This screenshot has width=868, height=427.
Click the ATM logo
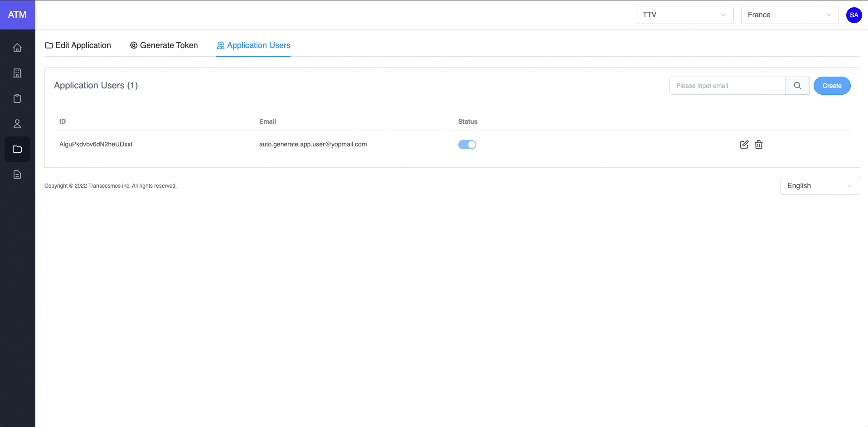click(x=17, y=15)
